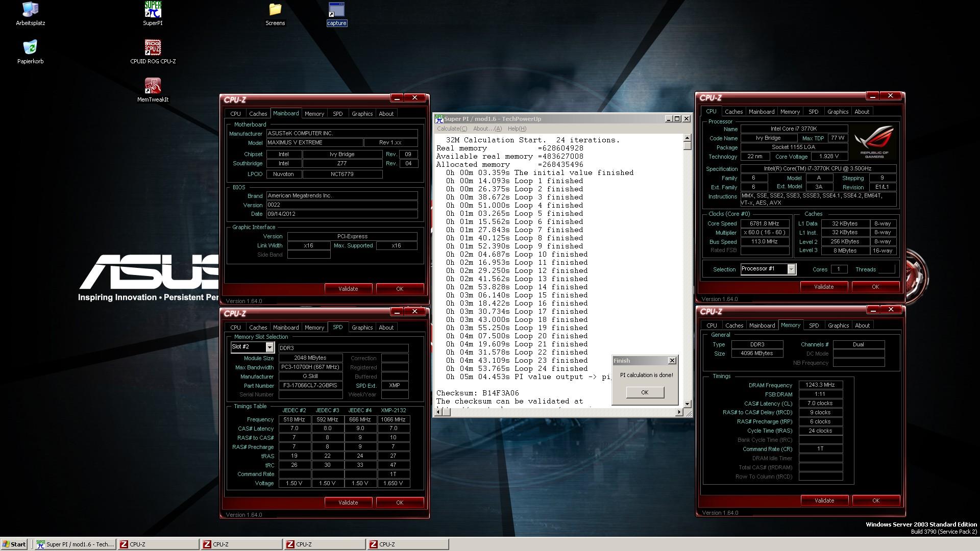
Task: Close the Finish dialog box
Action: tap(672, 361)
